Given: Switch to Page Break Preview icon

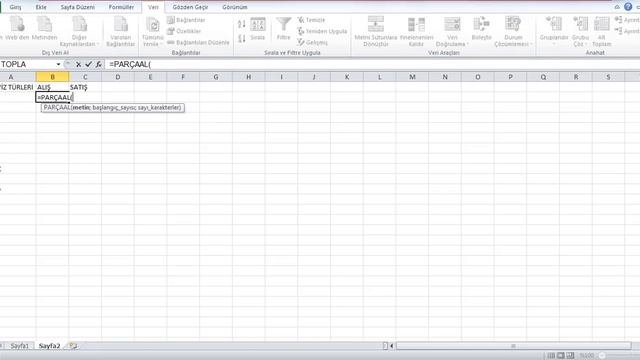Looking at the screenshot, I should click(570, 356).
